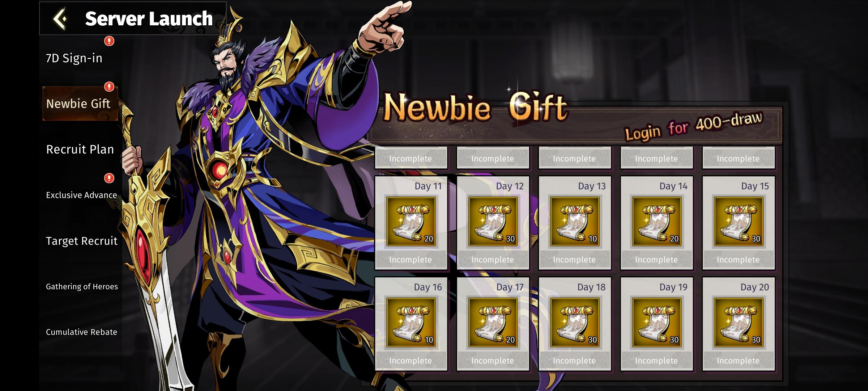Tap the Day 19 reward card
The image size is (868, 391).
pos(657,324)
